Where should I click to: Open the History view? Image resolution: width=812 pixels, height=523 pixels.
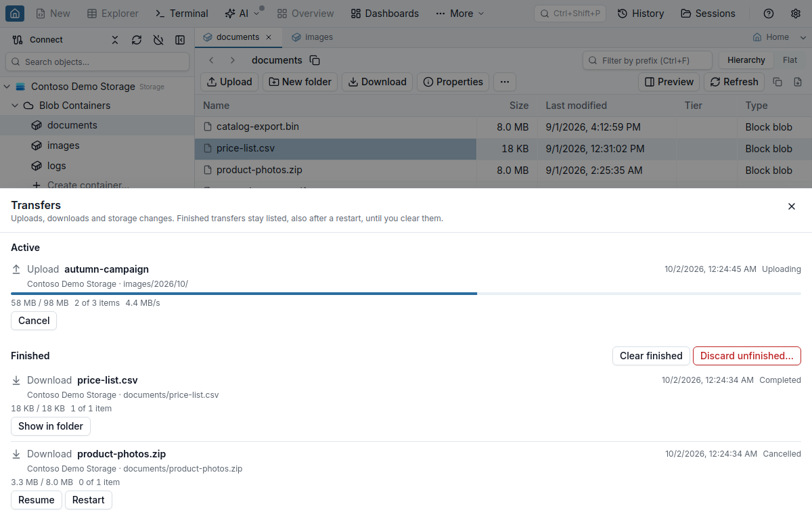pos(641,14)
